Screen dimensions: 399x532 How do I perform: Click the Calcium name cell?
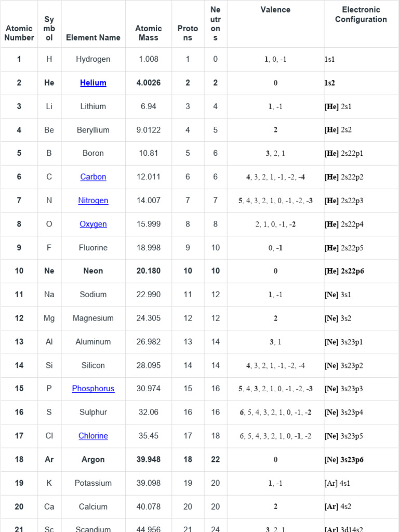93,507
